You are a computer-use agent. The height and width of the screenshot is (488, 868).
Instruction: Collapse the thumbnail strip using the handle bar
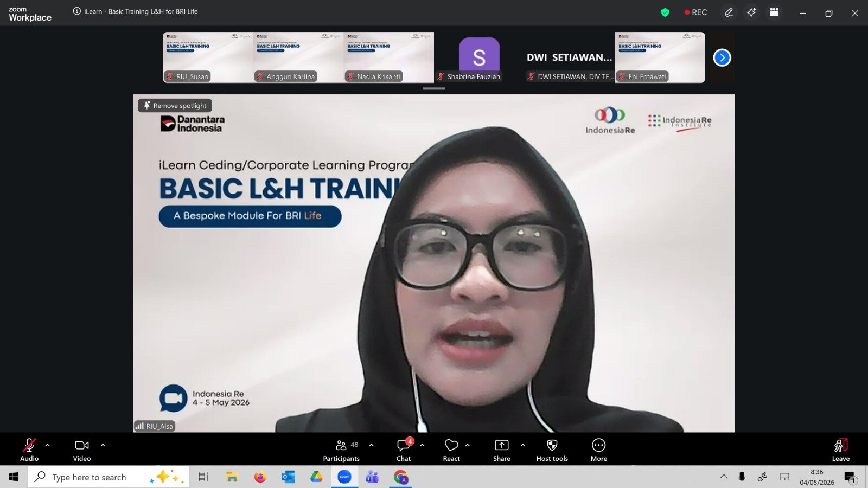pos(434,88)
